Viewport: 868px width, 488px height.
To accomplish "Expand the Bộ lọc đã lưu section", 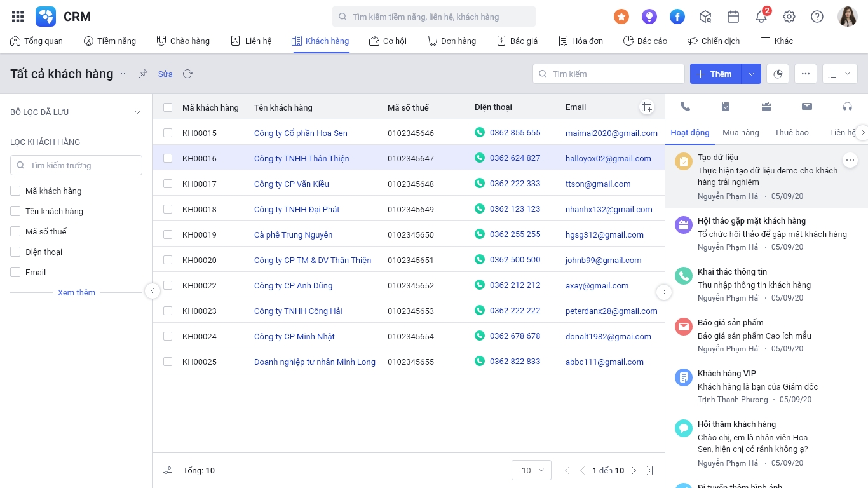I will pyautogui.click(x=137, y=112).
